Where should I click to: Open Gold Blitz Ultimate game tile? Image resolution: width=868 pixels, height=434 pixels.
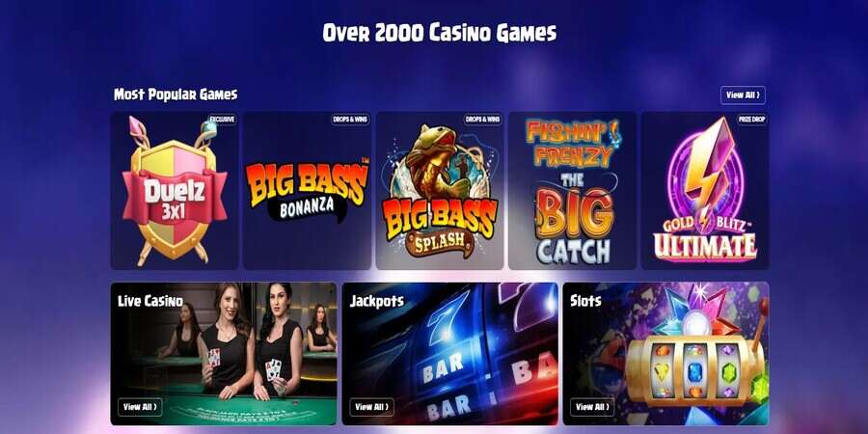pos(705,190)
